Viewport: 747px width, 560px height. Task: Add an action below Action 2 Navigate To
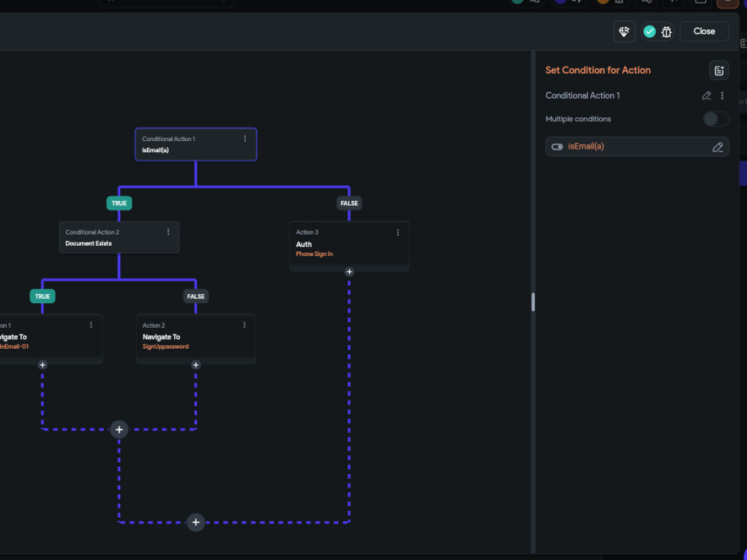[x=196, y=365]
